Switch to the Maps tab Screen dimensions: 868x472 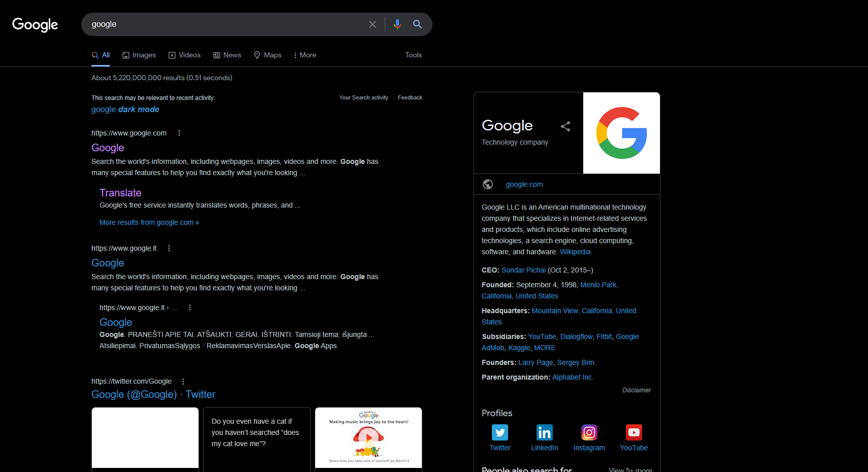pos(268,55)
